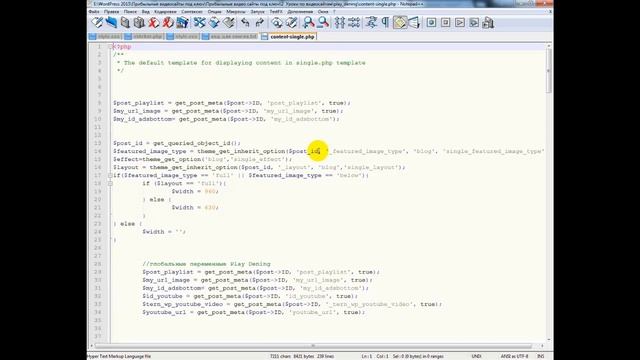640x360 pixels.
Task: Collapse the fold marker at line 18
Action: pyautogui.click(x=110, y=183)
